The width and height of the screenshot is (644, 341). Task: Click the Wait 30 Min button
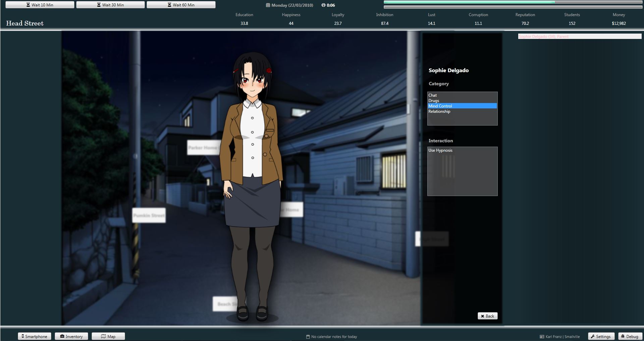111,5
